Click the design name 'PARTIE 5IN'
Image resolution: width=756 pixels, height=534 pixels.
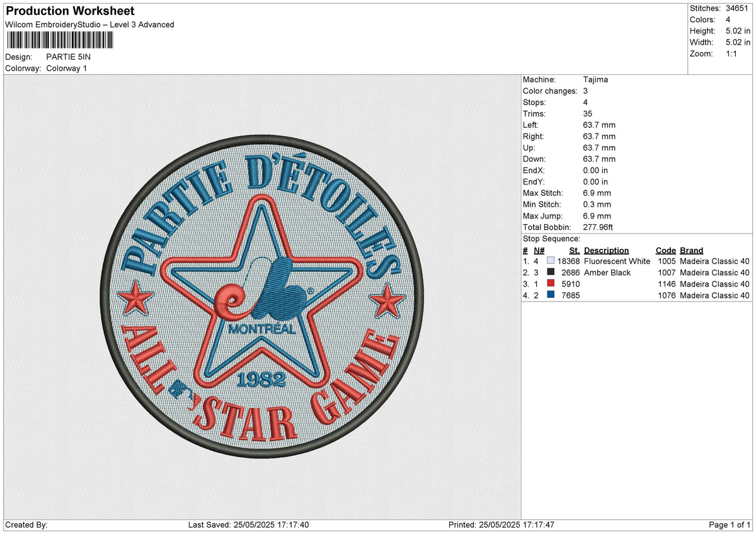(x=69, y=57)
